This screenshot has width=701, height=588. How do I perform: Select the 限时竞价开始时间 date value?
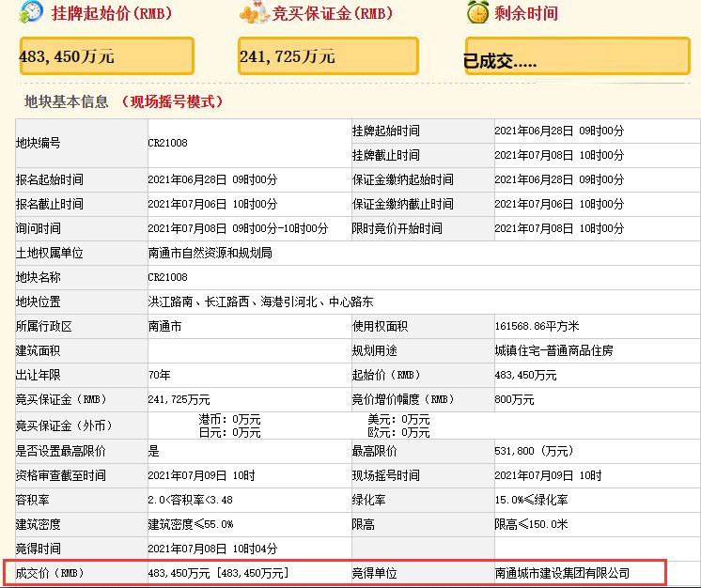pos(559,228)
